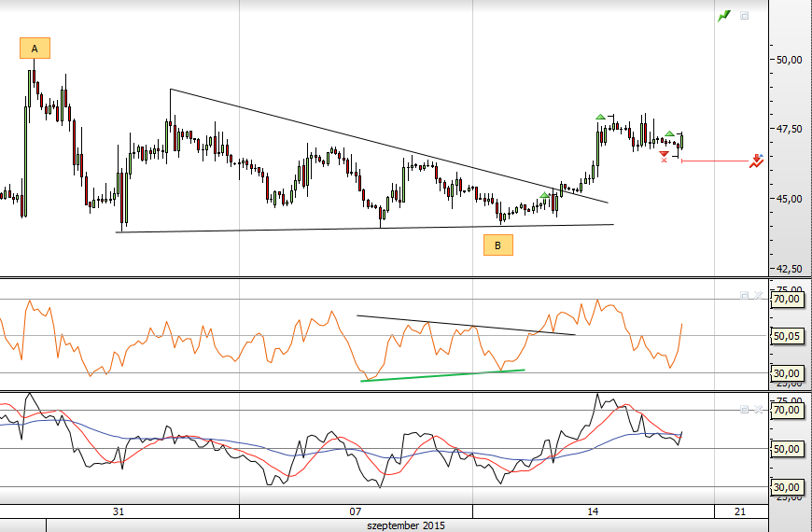This screenshot has height=532, width=812.
Task: Click the date label 21 on the time axis
Action: 740,511
